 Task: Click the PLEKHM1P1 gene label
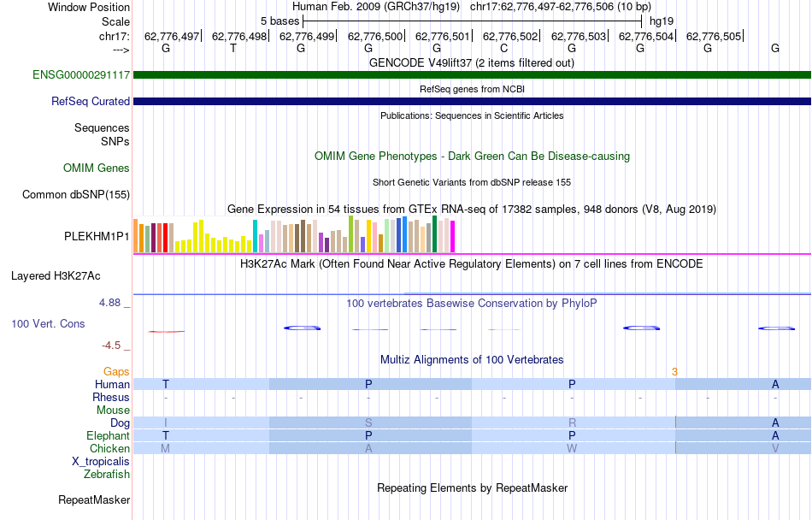click(x=97, y=236)
